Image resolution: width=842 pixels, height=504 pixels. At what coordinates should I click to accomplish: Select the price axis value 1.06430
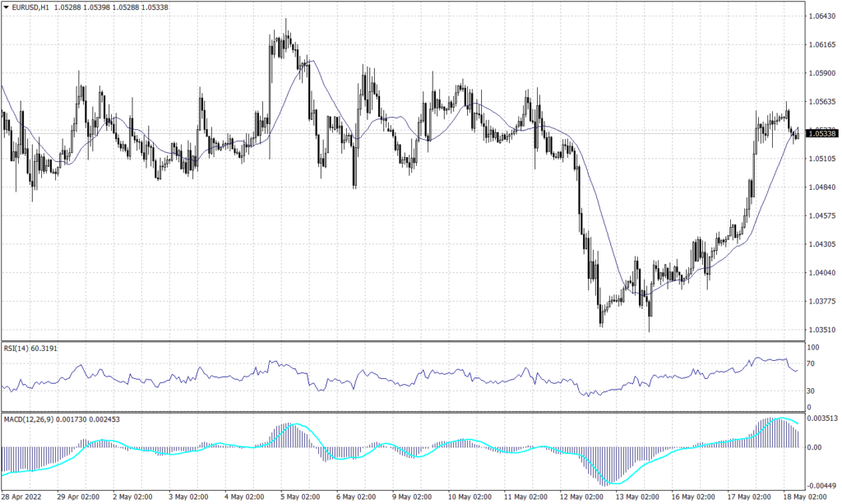point(822,14)
